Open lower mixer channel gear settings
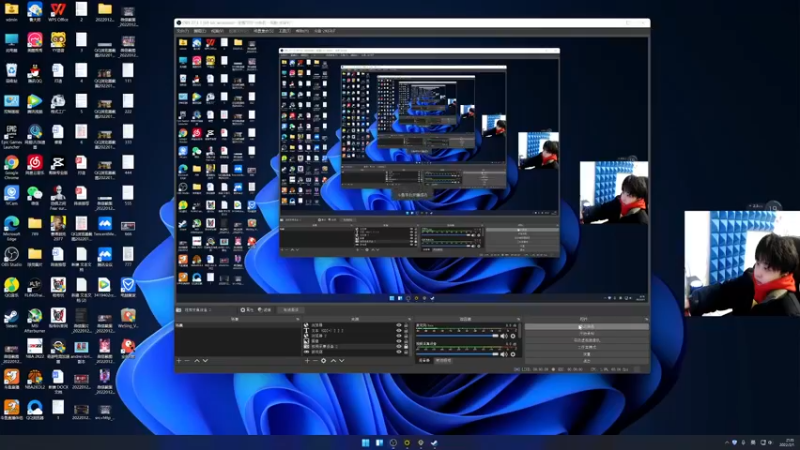The height and width of the screenshot is (450, 800). click(x=513, y=354)
